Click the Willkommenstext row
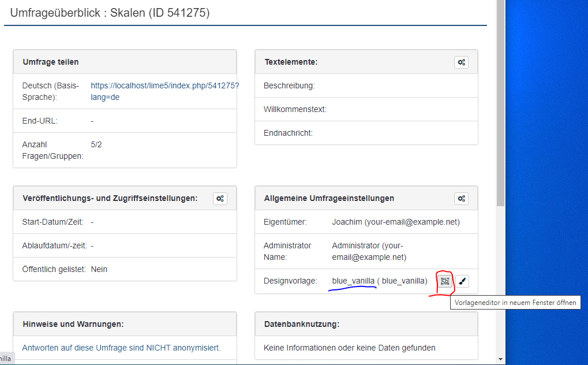The width and height of the screenshot is (588, 365). (x=295, y=109)
